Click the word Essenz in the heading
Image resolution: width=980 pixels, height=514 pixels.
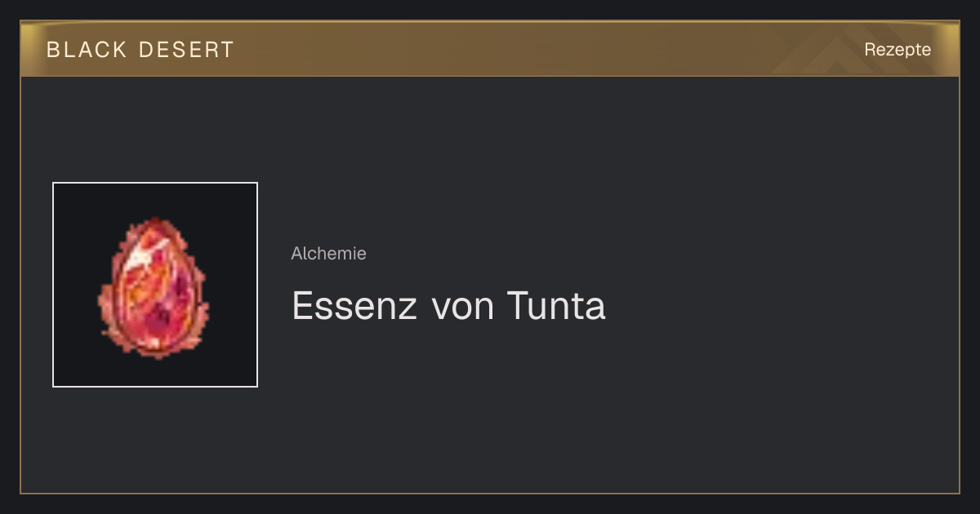pos(354,306)
